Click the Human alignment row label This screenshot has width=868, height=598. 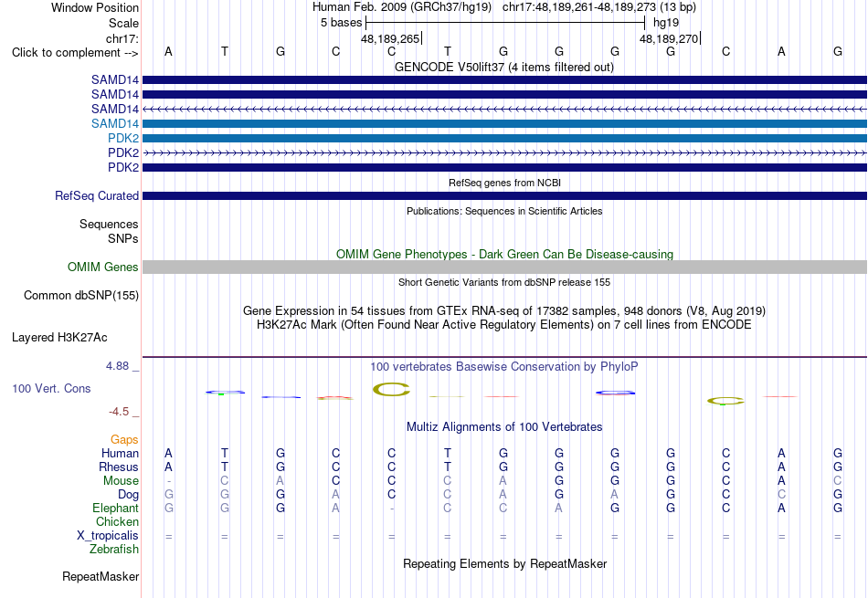point(120,454)
